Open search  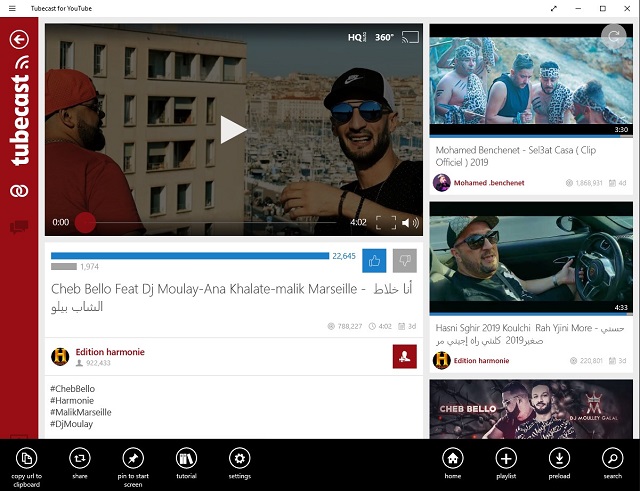pyautogui.click(x=613, y=463)
